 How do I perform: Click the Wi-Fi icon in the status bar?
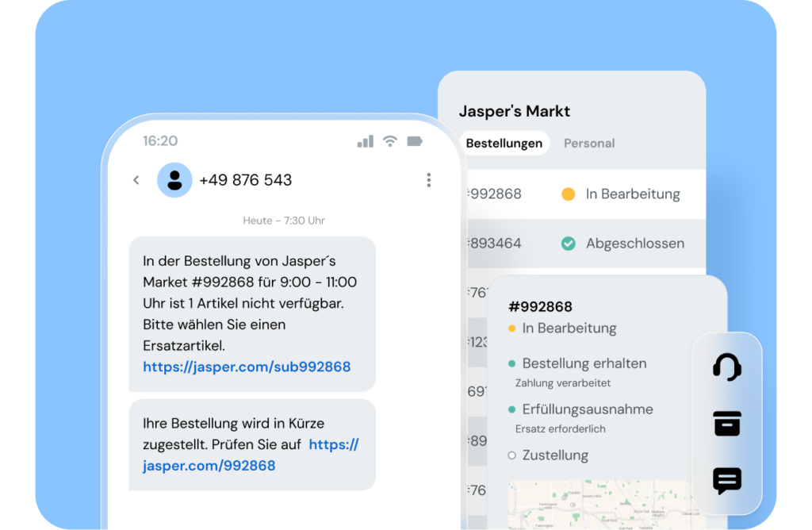pyautogui.click(x=390, y=140)
